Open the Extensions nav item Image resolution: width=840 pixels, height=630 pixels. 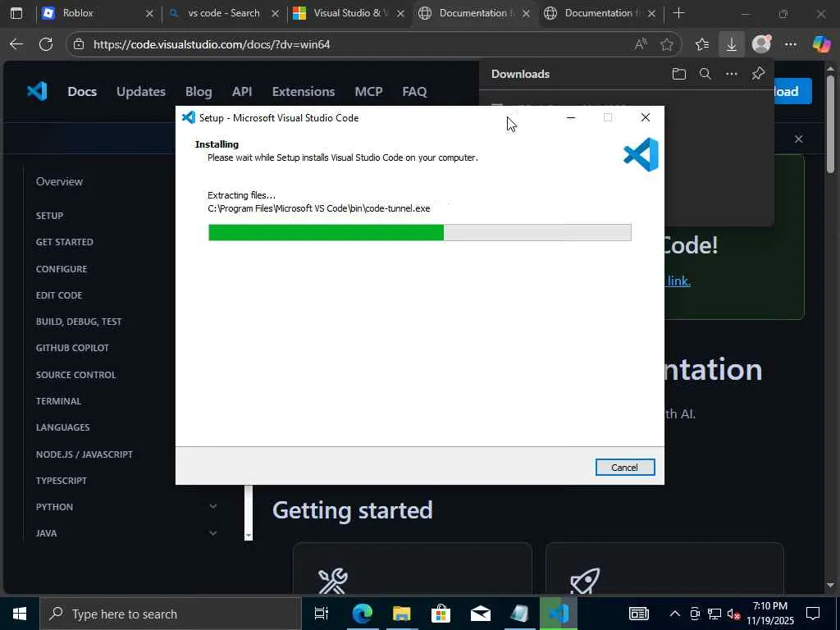[x=304, y=92]
